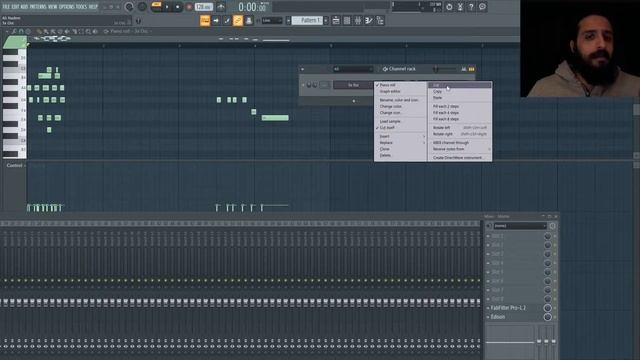
Task: Click the record button in transport
Action: coord(189,7)
